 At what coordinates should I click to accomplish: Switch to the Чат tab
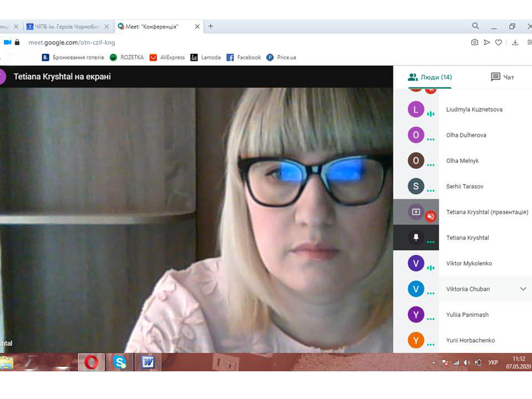click(x=503, y=77)
